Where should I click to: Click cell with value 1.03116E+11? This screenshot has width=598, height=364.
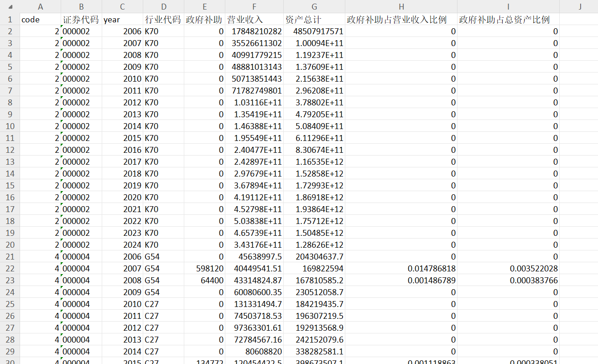(x=255, y=103)
